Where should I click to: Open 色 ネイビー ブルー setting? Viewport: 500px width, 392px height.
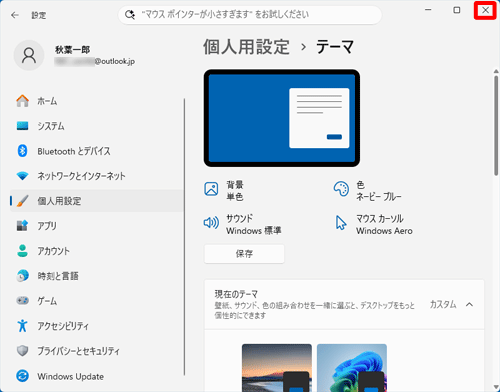[x=367, y=190]
